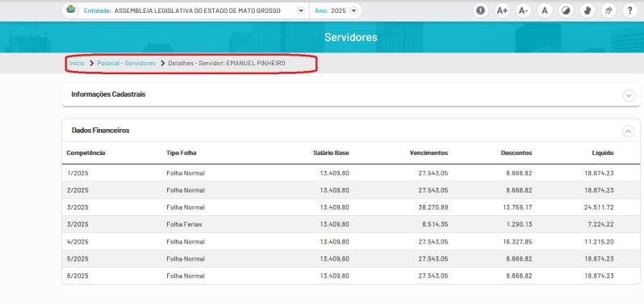This screenshot has height=304, width=644.
Task: Open the Entidade dropdown arrow
Action: (301, 10)
